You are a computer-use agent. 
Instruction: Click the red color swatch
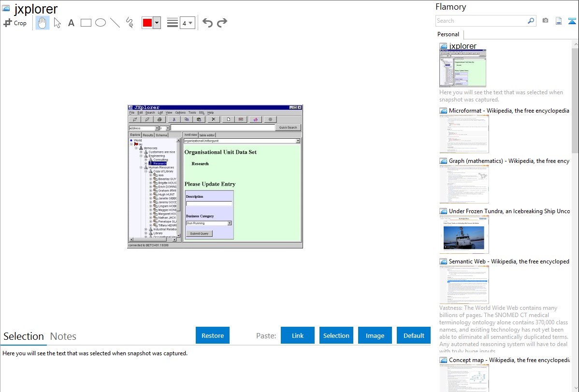pos(147,23)
